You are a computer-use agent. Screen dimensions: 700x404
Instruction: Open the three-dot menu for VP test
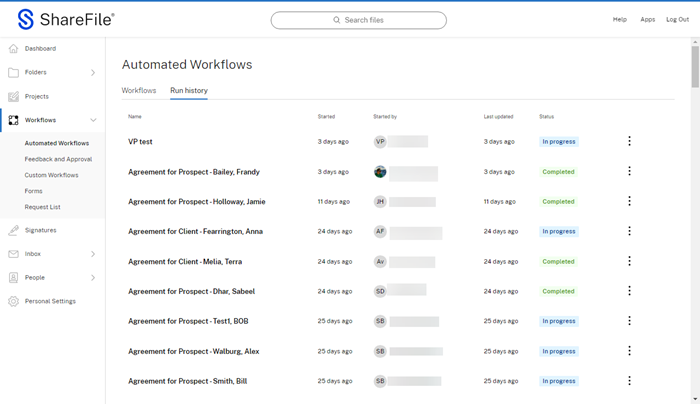629,141
